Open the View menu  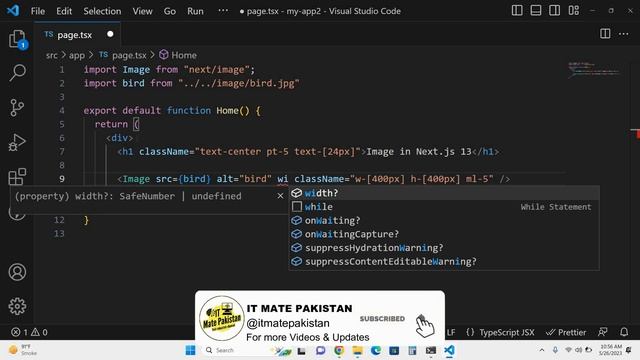click(x=142, y=11)
